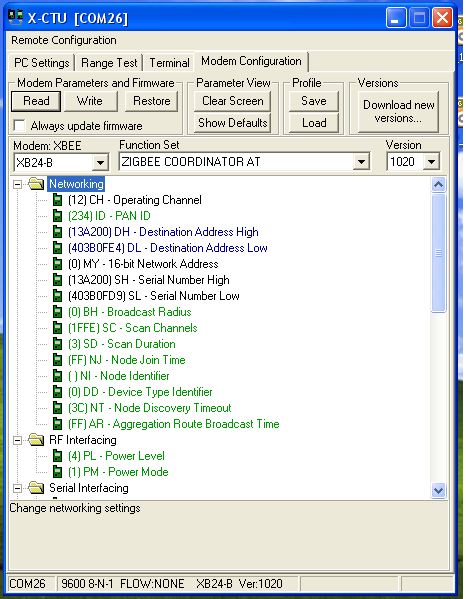Viewport: 466px width, 599px height.
Task: Click the CH Operating Channel parameter icon
Action: tap(57, 200)
